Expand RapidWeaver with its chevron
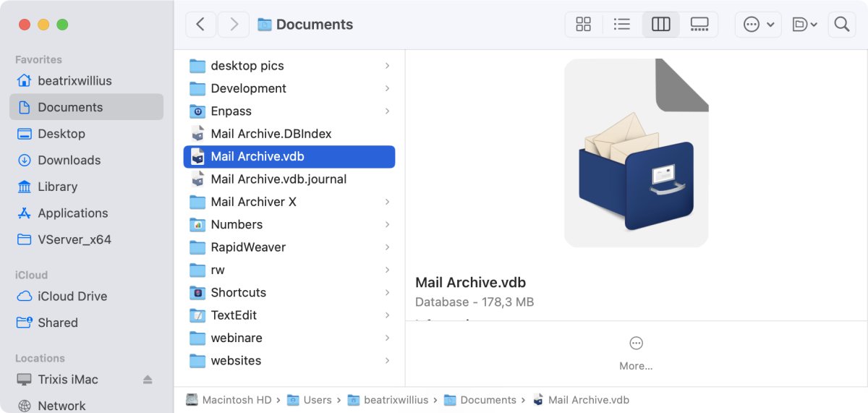Image resolution: width=868 pixels, height=413 pixels. 388,247
